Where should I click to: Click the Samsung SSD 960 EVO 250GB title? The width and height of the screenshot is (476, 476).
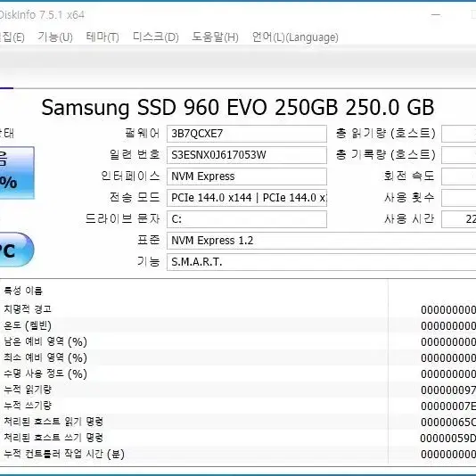(x=238, y=108)
